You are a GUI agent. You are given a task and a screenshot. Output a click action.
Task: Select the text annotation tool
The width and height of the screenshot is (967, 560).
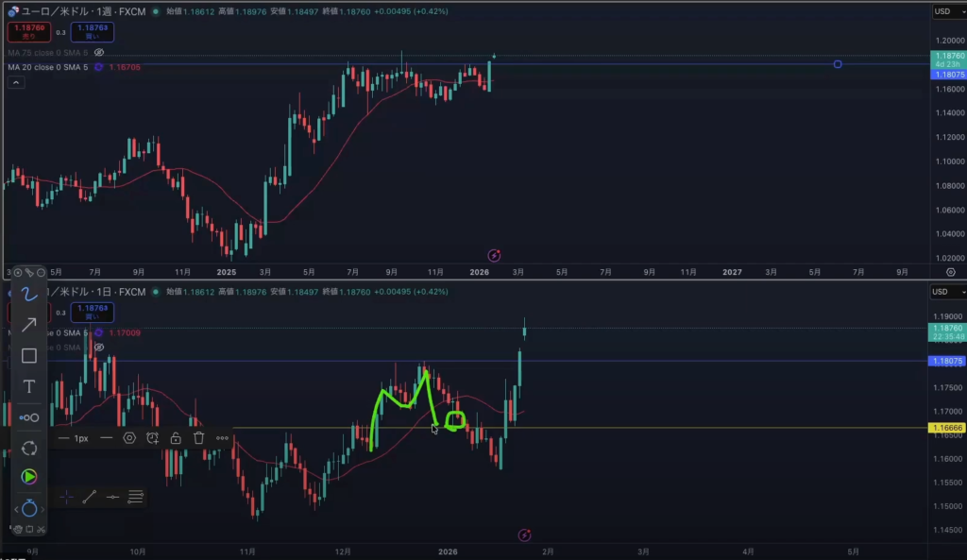29,386
